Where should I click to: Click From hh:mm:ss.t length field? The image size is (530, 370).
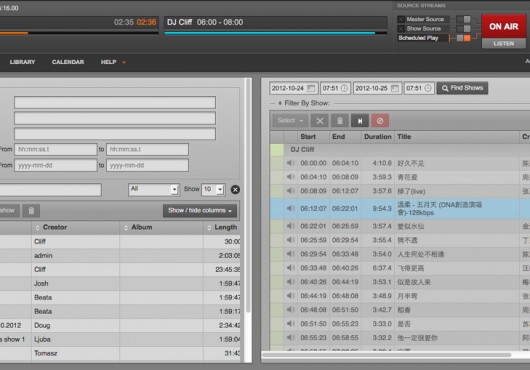(55, 149)
